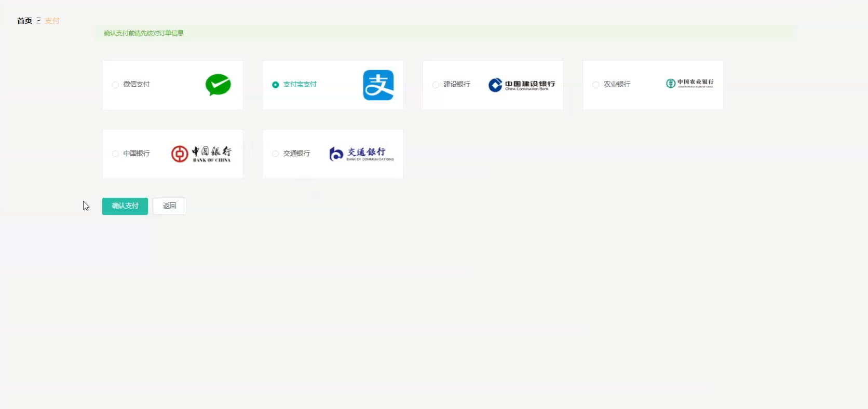Click the green order verification notice
The height and width of the screenshot is (409, 868).
(446, 33)
